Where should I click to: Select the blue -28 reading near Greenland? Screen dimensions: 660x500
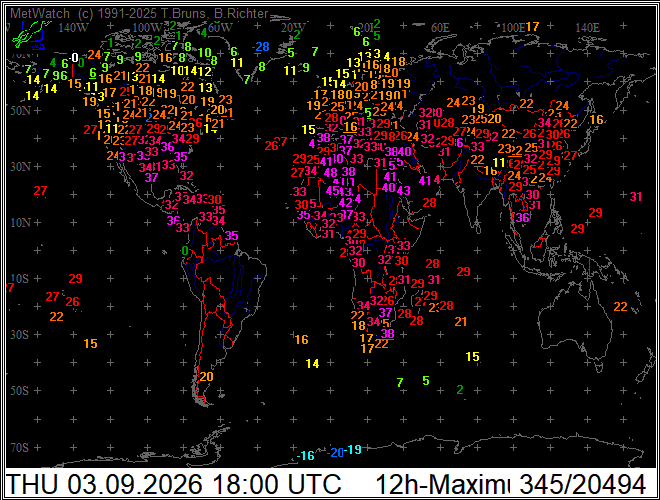pos(261,47)
